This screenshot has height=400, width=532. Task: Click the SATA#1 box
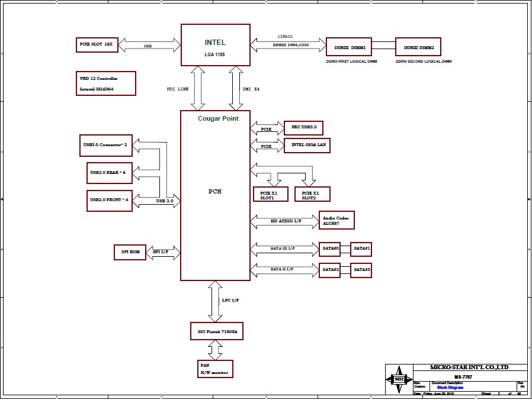(361, 250)
